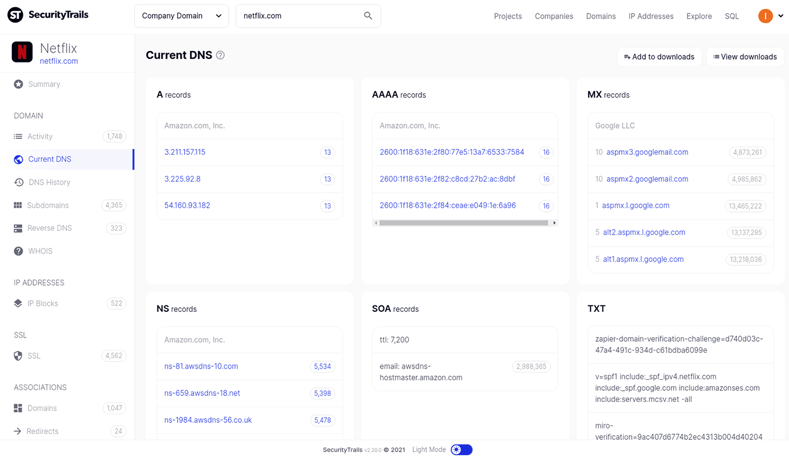This screenshot has width=789, height=458.
Task: Click the Reverse DNS server icon
Action: click(x=18, y=228)
